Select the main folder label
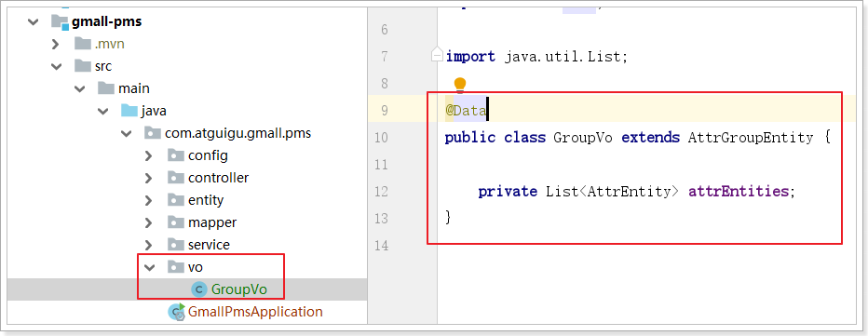 click(133, 88)
